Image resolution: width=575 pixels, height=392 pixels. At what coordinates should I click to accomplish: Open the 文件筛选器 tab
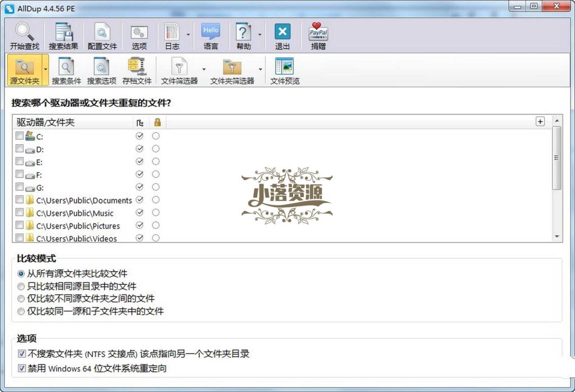point(179,70)
